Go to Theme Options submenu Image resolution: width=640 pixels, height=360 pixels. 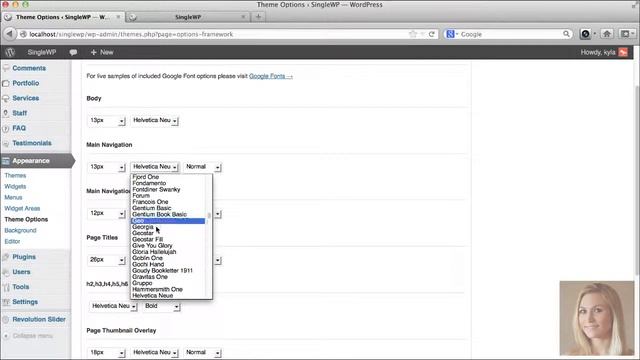(26, 220)
